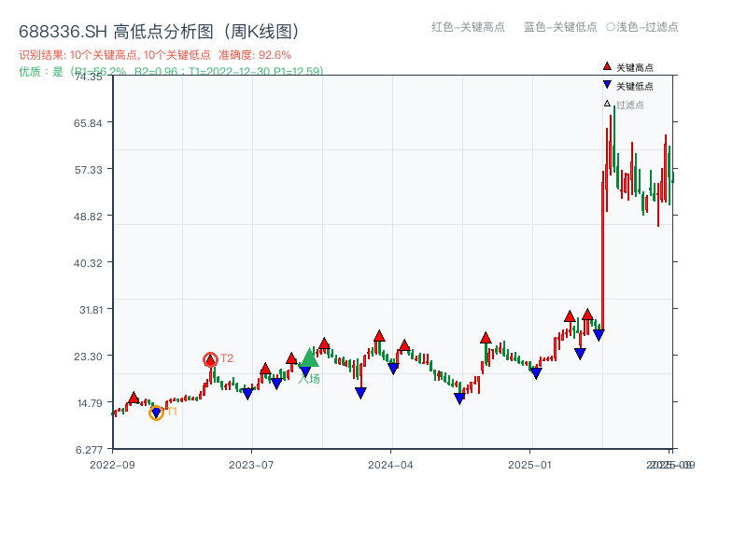Select the chart title 688336.SH 高低点分析图

tap(159, 29)
